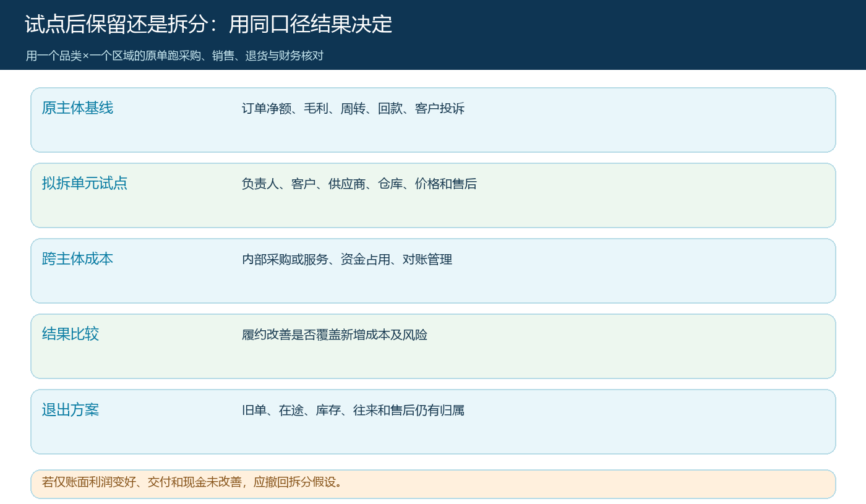Viewport: 866px width, 504px height.
Task: Select the text 负责人、客户、供应商、仓库、价格和售后
Action: pos(359,184)
